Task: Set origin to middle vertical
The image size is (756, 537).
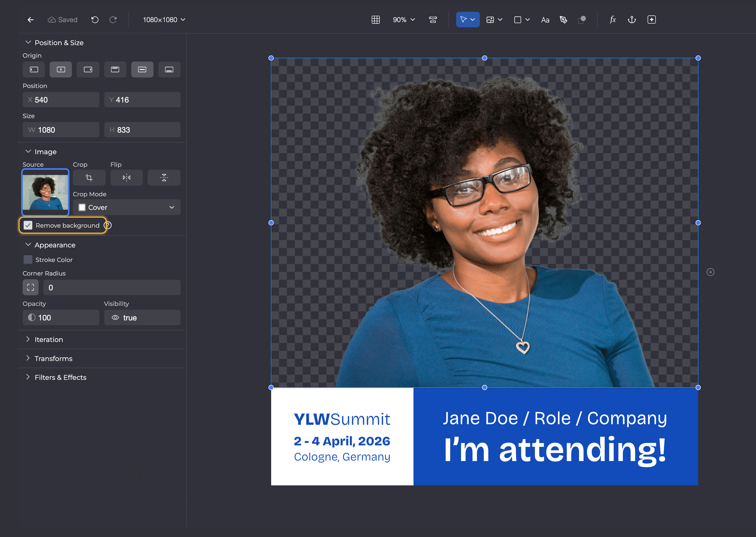Action: coord(142,69)
